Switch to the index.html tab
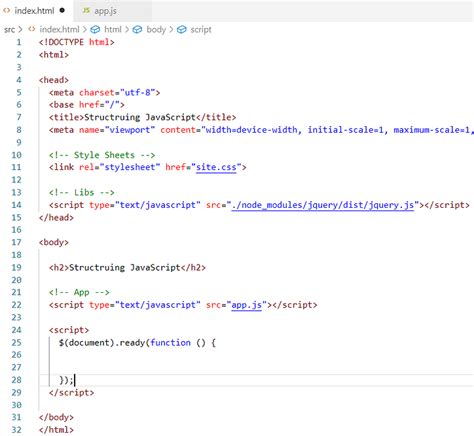 [34, 11]
